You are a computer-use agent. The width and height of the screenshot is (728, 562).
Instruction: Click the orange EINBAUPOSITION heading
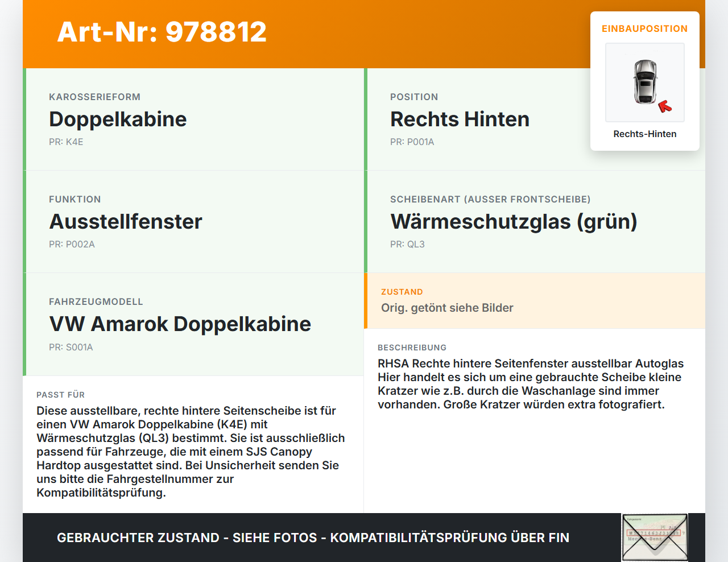coord(644,28)
